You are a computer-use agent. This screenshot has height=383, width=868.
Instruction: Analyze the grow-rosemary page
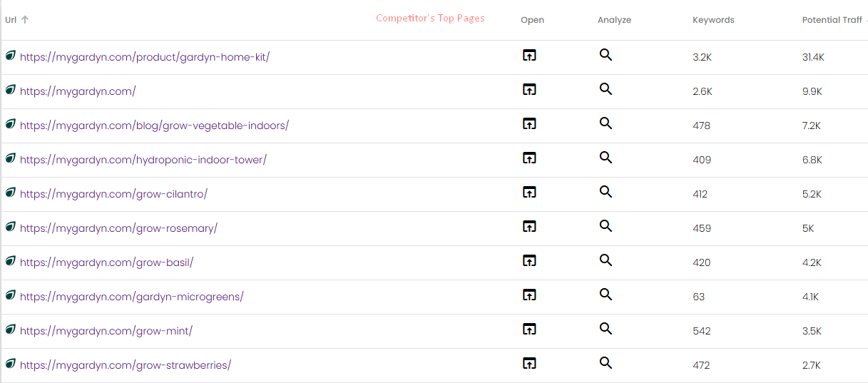(x=606, y=226)
